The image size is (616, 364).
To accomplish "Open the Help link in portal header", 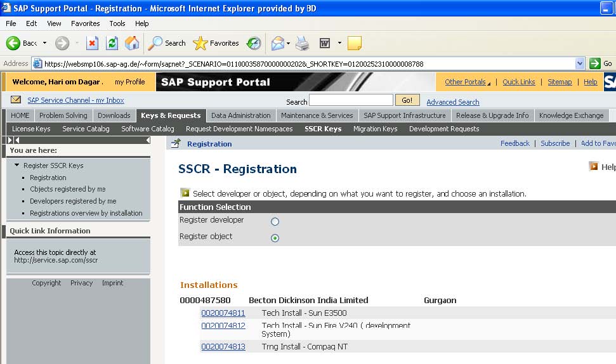I will (x=591, y=82).
